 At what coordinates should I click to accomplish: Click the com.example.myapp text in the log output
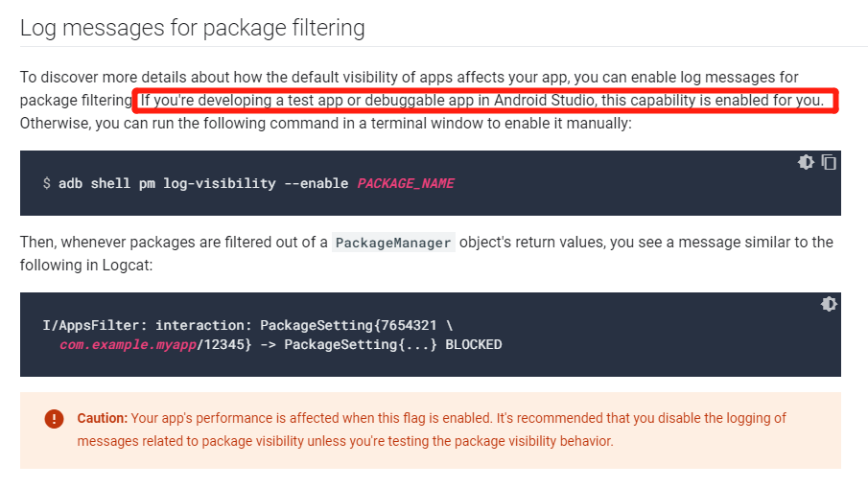[127, 344]
